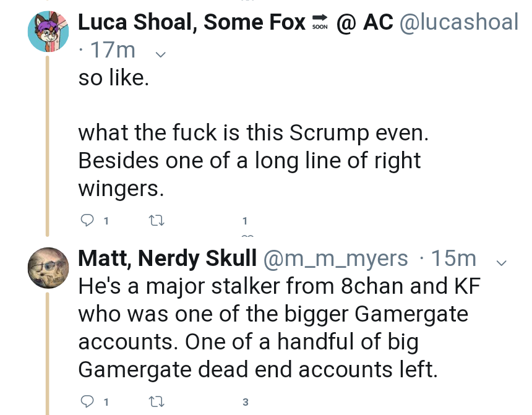
Task: Open the @m_m_myers handle
Action: tap(335, 259)
